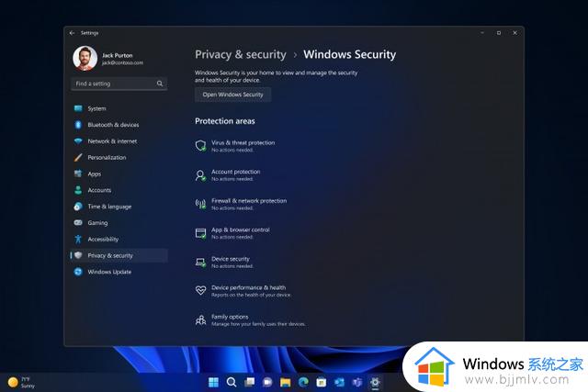Open Task View from the taskbar
This screenshot has height=392, width=588.
pyautogui.click(x=249, y=382)
